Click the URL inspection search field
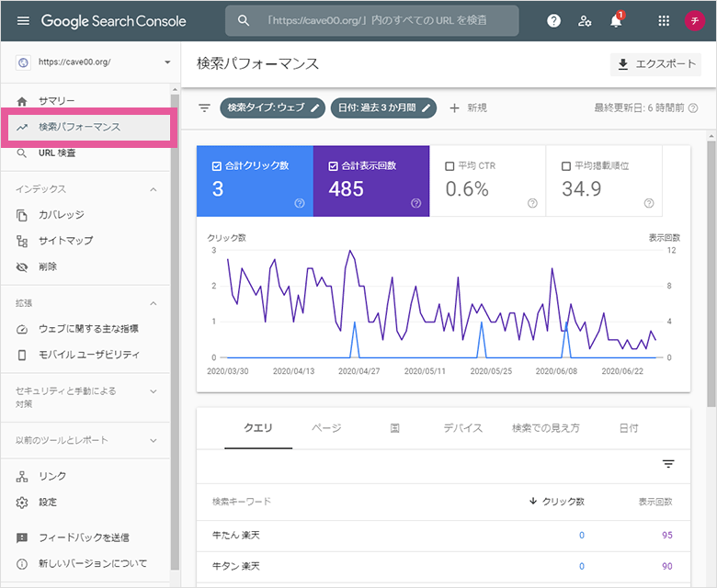This screenshot has width=717, height=588. point(371,20)
